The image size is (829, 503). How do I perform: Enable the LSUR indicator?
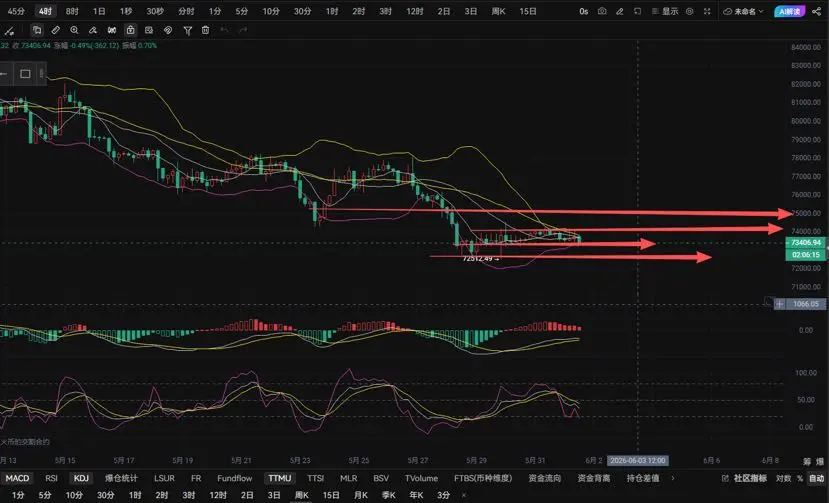click(x=164, y=478)
